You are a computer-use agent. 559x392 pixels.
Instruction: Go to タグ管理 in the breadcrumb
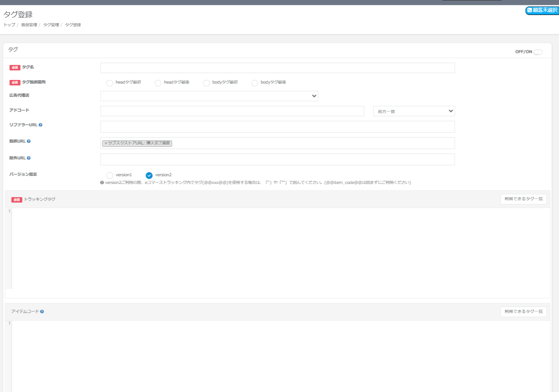(x=51, y=25)
